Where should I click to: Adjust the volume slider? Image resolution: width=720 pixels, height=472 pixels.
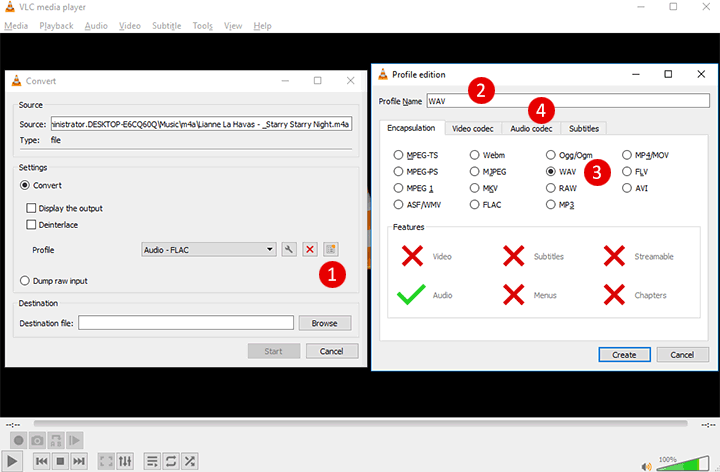pos(684,463)
